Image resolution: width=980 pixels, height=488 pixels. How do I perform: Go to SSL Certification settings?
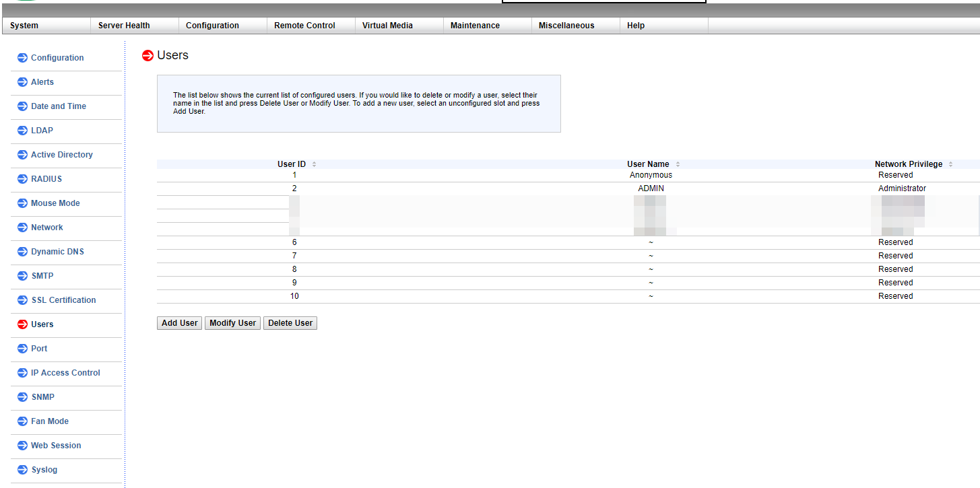[63, 300]
